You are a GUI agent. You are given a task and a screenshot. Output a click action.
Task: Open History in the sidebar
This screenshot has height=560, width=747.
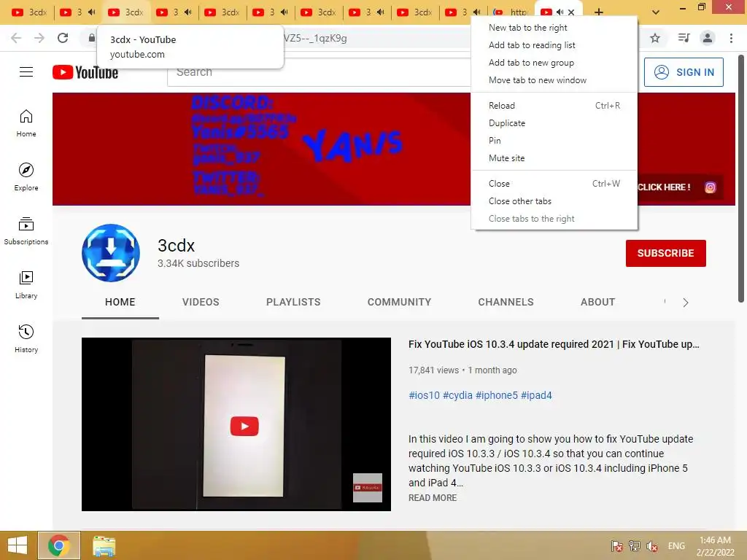click(x=26, y=338)
